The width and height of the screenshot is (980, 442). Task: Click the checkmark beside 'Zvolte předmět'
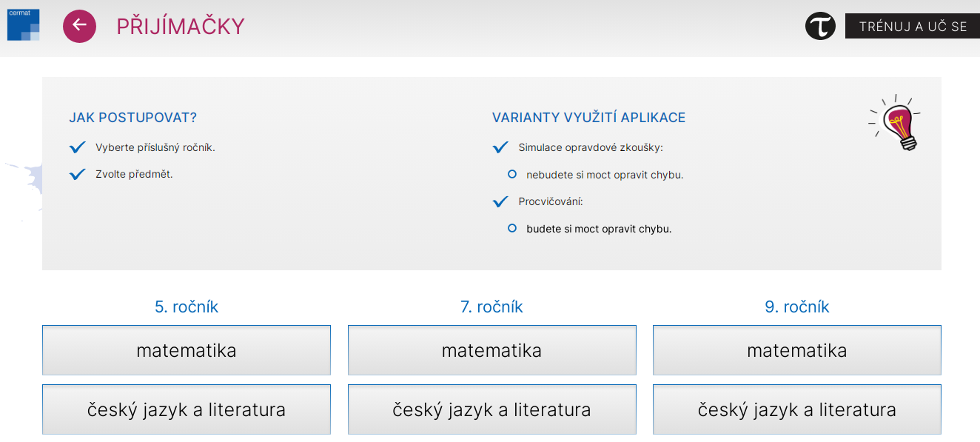[x=78, y=175]
